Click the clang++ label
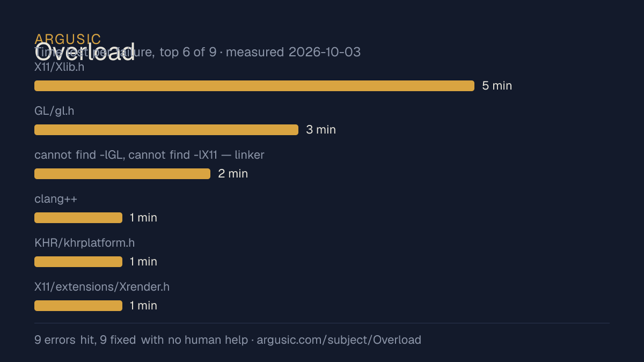 [x=56, y=199]
